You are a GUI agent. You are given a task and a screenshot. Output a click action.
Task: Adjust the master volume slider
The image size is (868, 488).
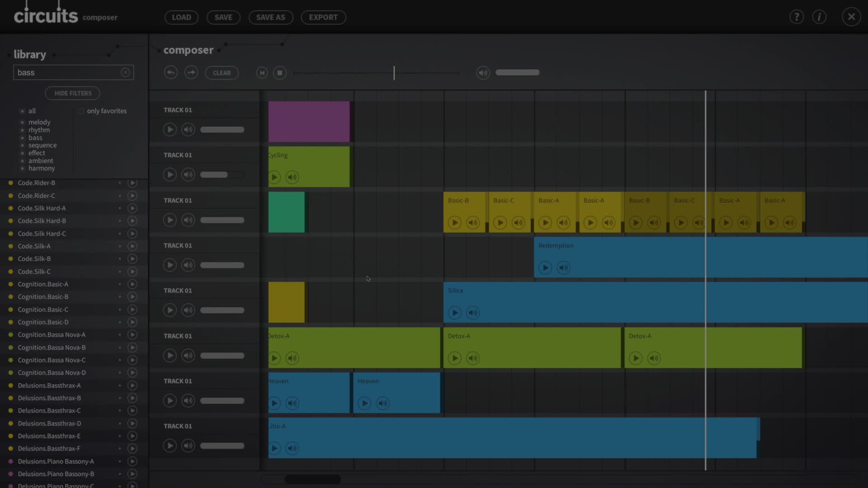coord(517,72)
